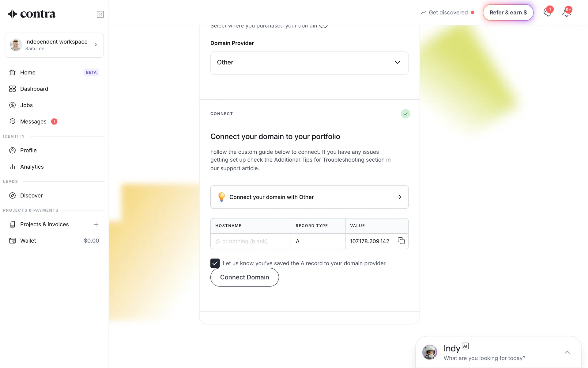Screen dimensions: 588x368
Task: Expand Independent workspace switcher
Action: click(x=54, y=45)
